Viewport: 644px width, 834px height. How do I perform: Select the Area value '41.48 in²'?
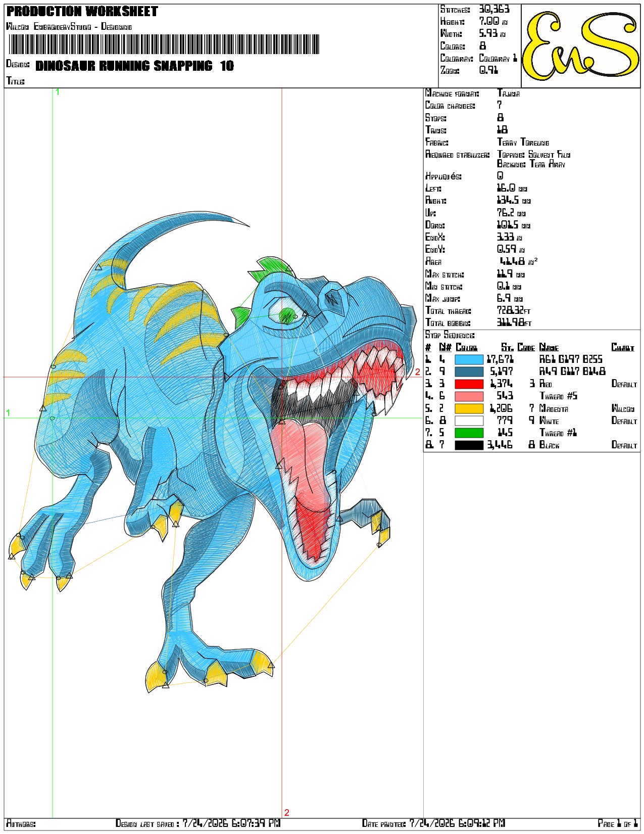point(519,261)
